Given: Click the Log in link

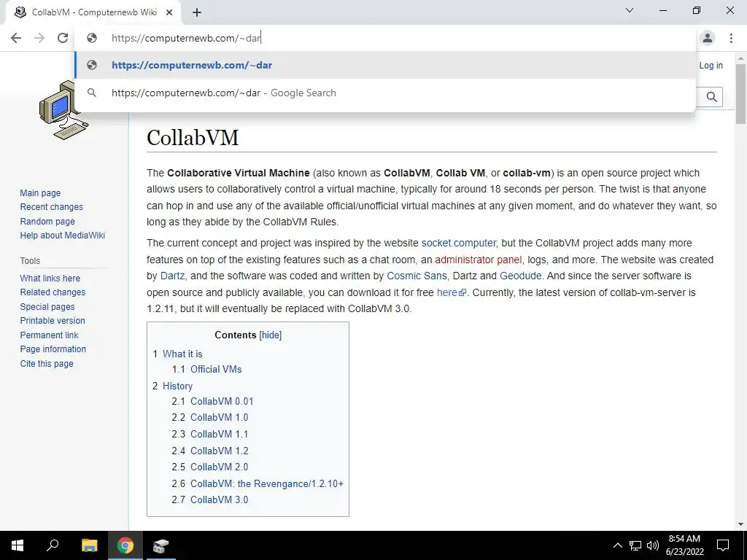Looking at the screenshot, I should click(711, 66).
